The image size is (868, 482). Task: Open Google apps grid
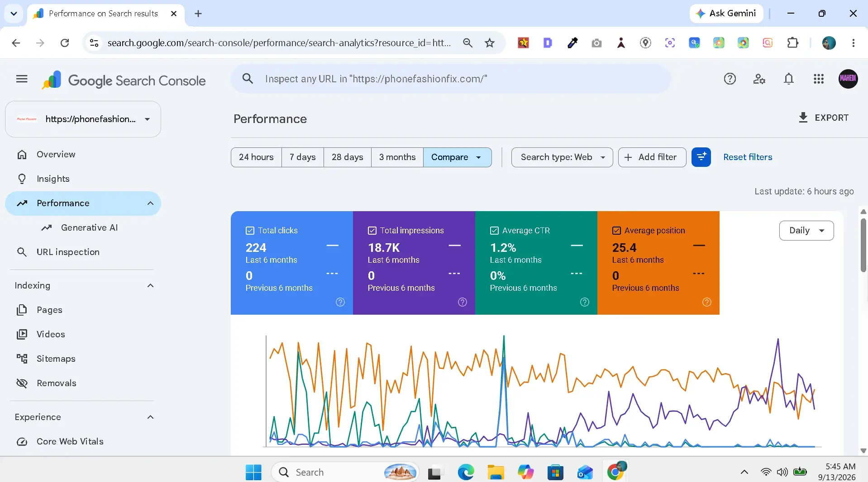click(819, 79)
